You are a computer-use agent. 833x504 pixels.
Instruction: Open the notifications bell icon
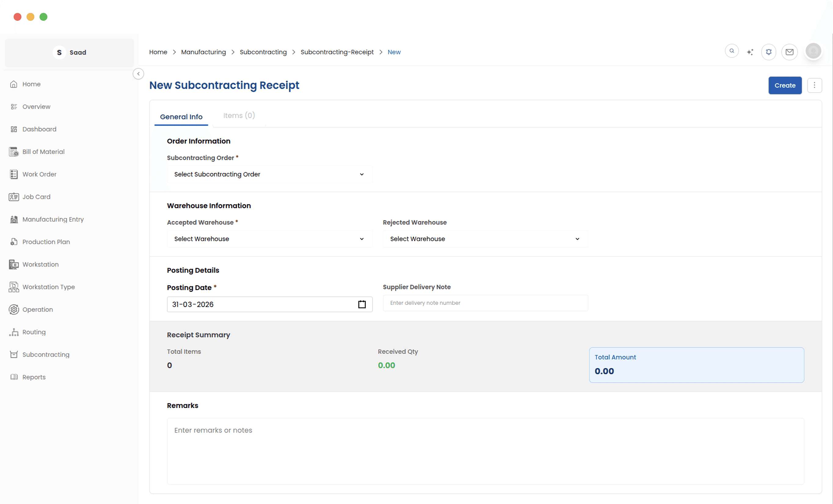pos(769,52)
